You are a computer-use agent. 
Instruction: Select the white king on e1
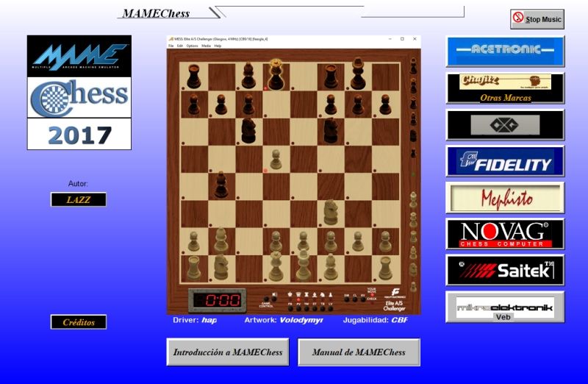304,266
